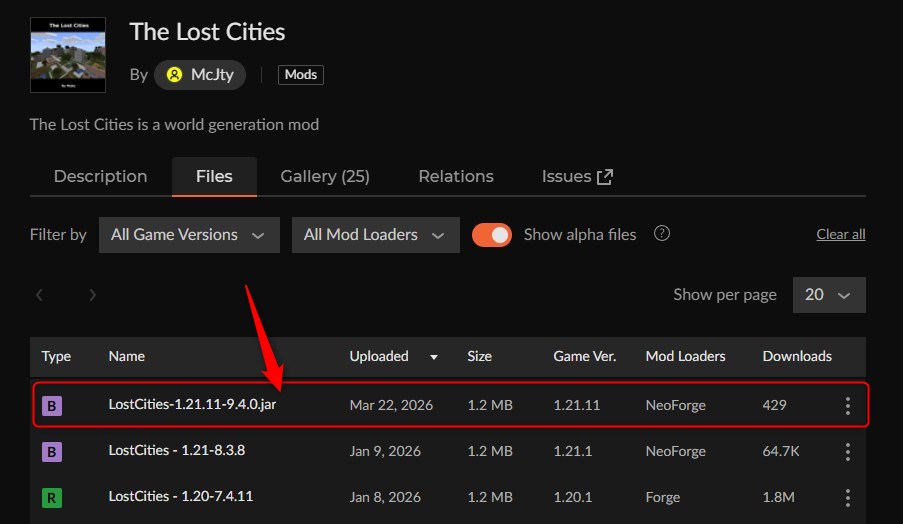Click the Game Ver. column header
903x524 pixels.
click(x=585, y=356)
